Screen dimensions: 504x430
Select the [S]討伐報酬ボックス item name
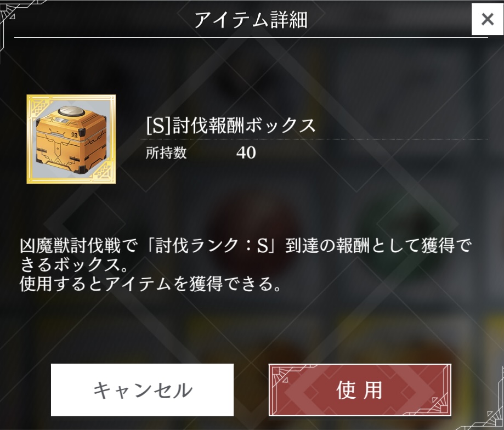point(231,126)
